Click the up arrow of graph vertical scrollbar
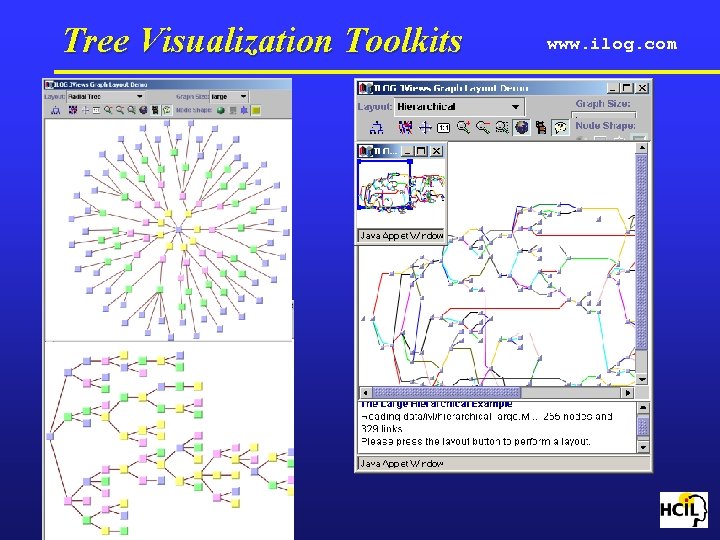 (x=642, y=148)
